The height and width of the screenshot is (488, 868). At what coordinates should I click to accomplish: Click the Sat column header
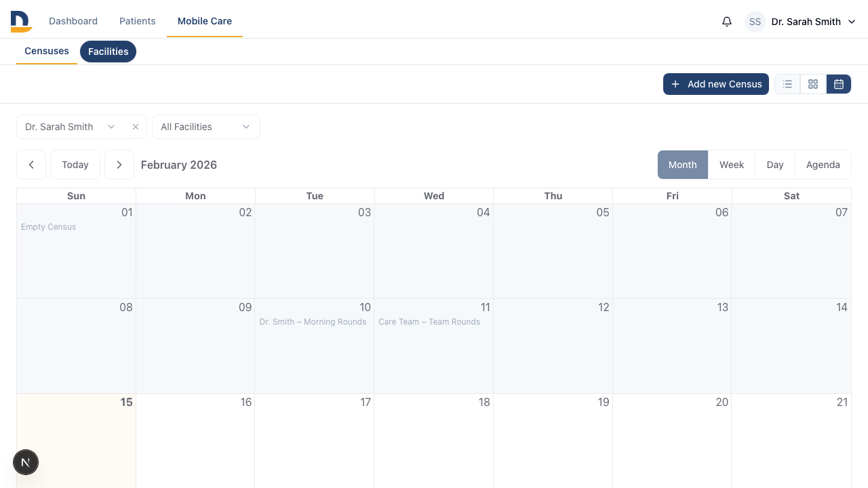[791, 196]
